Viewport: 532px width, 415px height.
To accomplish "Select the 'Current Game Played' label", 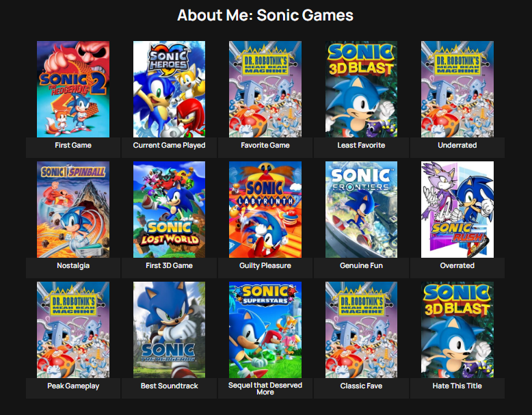I will point(169,145).
